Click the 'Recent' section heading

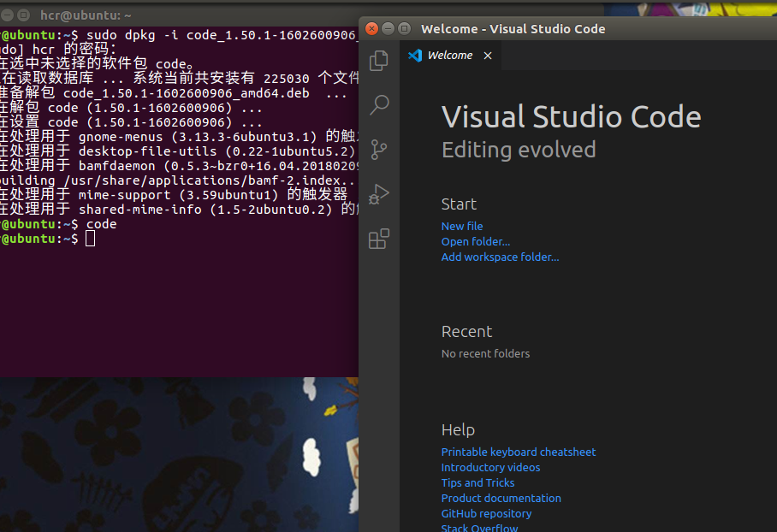point(466,331)
